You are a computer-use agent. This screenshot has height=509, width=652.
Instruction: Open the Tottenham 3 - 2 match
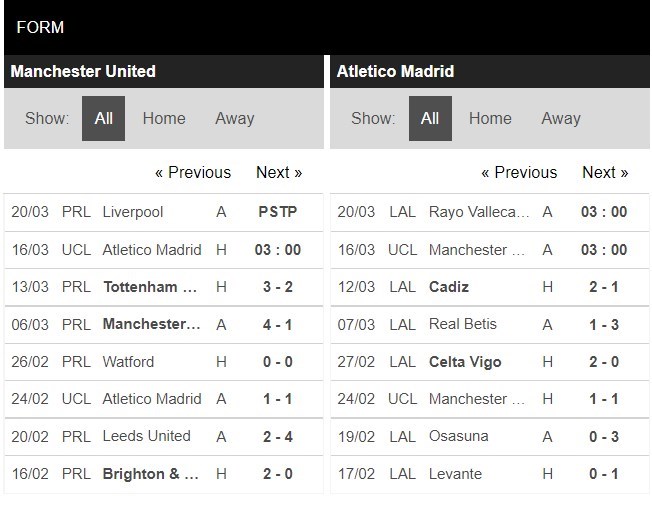tap(164, 287)
